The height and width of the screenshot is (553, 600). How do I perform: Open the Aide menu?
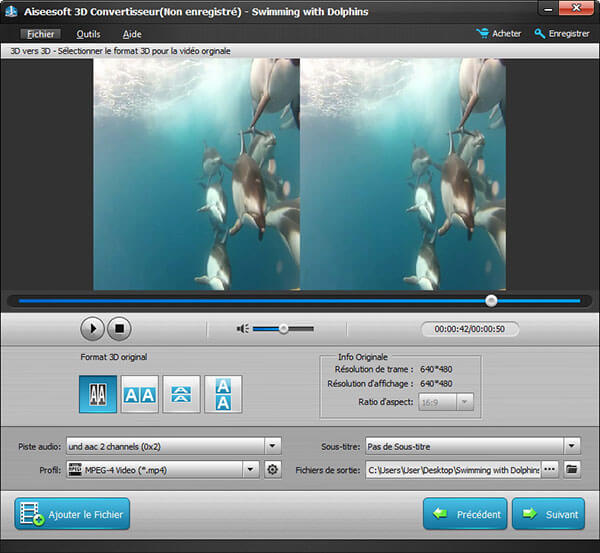(x=132, y=34)
